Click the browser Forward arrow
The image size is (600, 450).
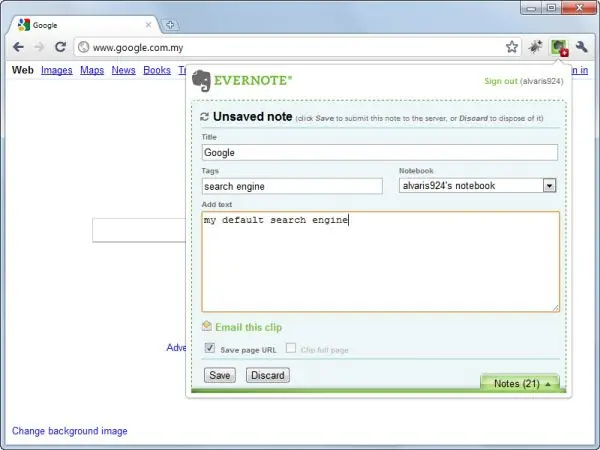(x=39, y=47)
